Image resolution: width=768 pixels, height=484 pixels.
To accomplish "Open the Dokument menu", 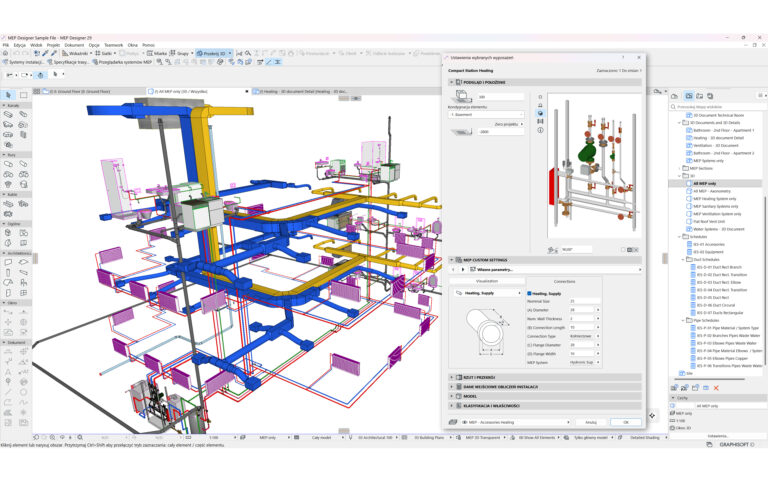I will (x=74, y=45).
